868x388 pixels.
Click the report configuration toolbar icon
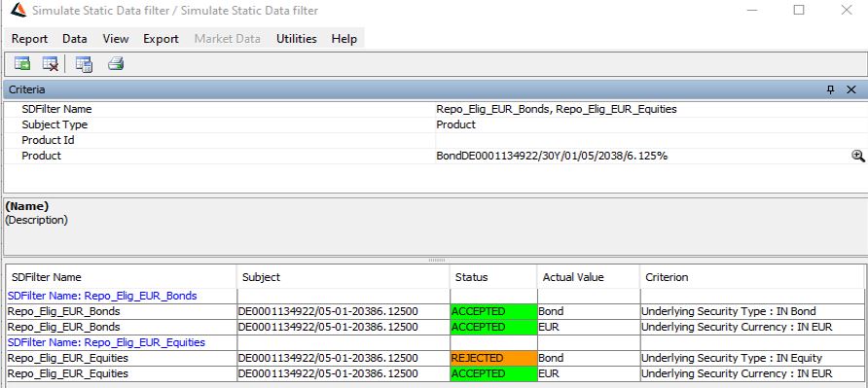coord(84,63)
